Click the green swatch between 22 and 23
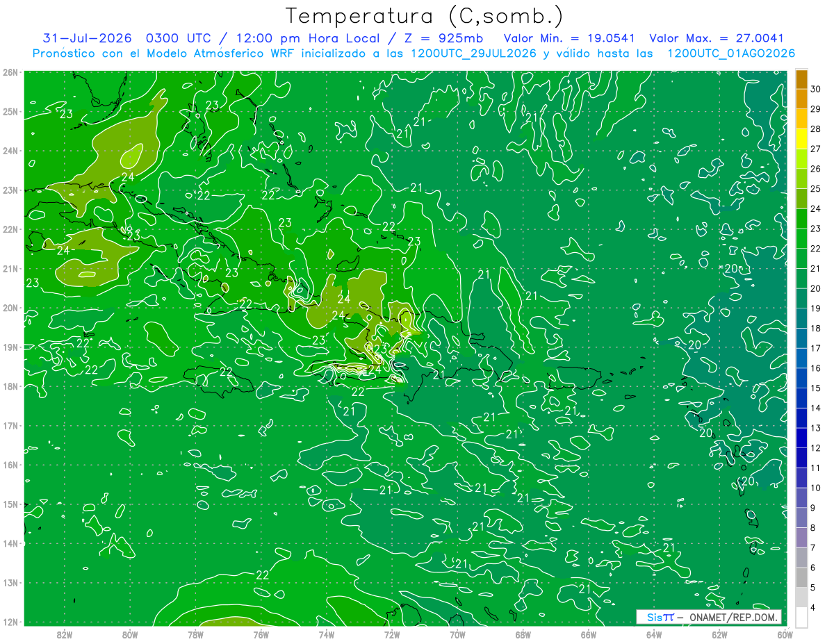The image size is (834, 644). coord(801,238)
